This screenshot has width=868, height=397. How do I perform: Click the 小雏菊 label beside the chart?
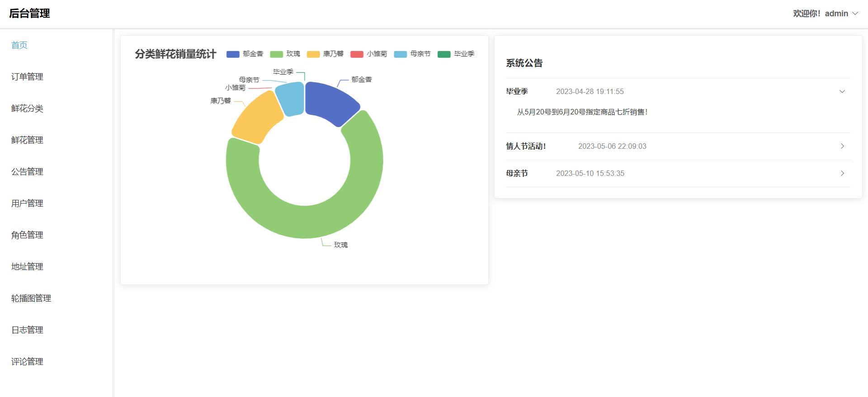235,88
